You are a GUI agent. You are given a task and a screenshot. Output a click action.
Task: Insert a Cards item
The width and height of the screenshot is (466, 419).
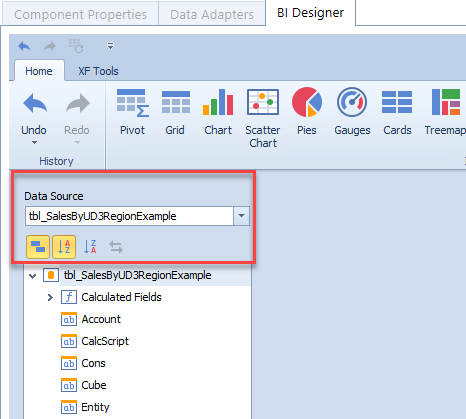click(x=397, y=112)
